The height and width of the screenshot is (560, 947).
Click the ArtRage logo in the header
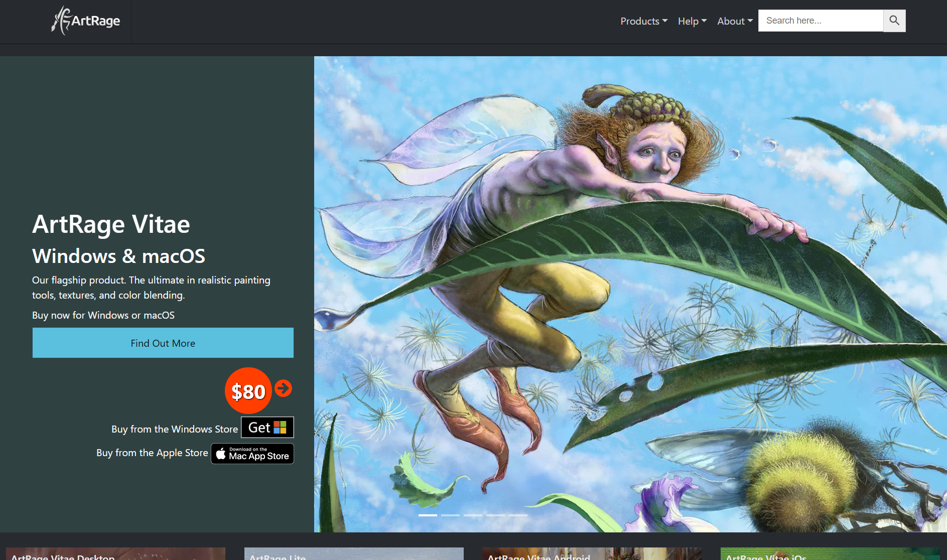tap(86, 21)
